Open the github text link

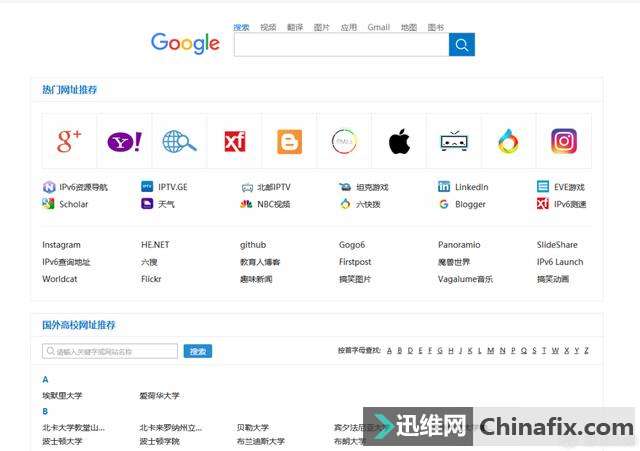point(252,245)
